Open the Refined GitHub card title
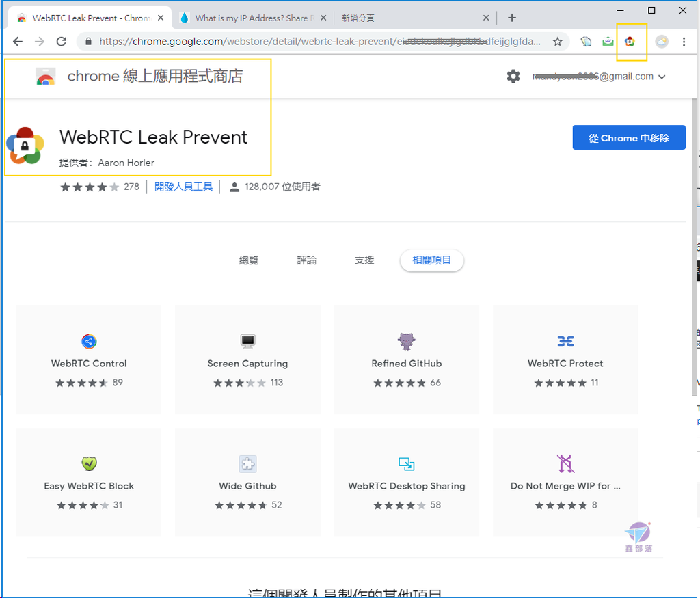This screenshot has width=700, height=598. coord(406,364)
